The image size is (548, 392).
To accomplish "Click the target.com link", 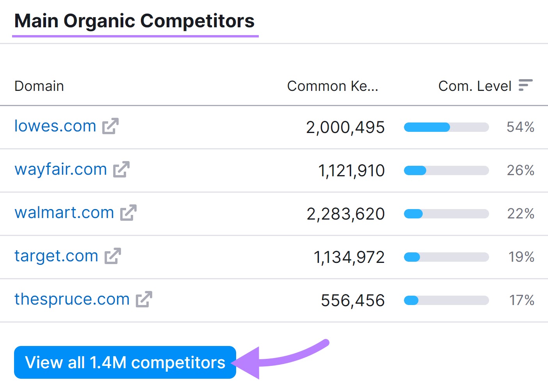I will pos(56,256).
